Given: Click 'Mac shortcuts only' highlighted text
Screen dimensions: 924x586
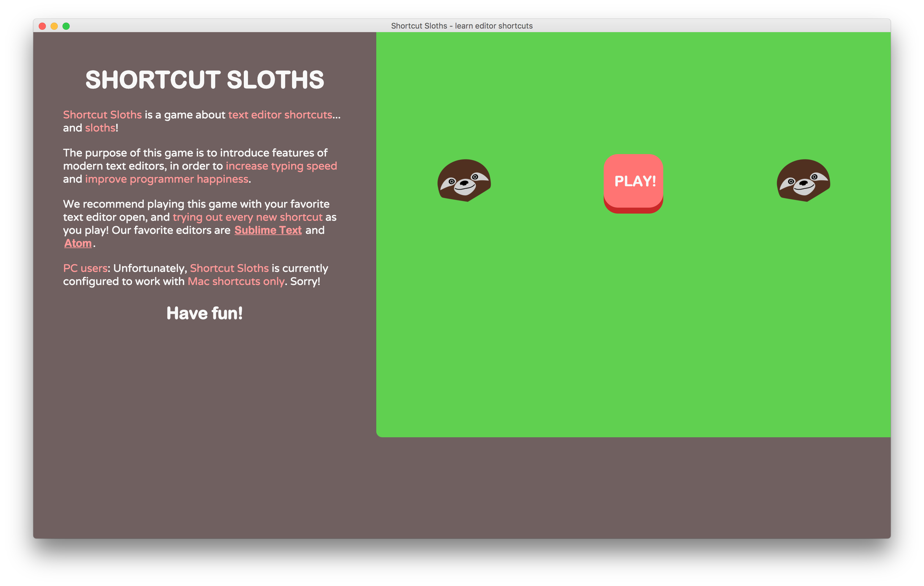Looking at the screenshot, I should pos(235,281).
